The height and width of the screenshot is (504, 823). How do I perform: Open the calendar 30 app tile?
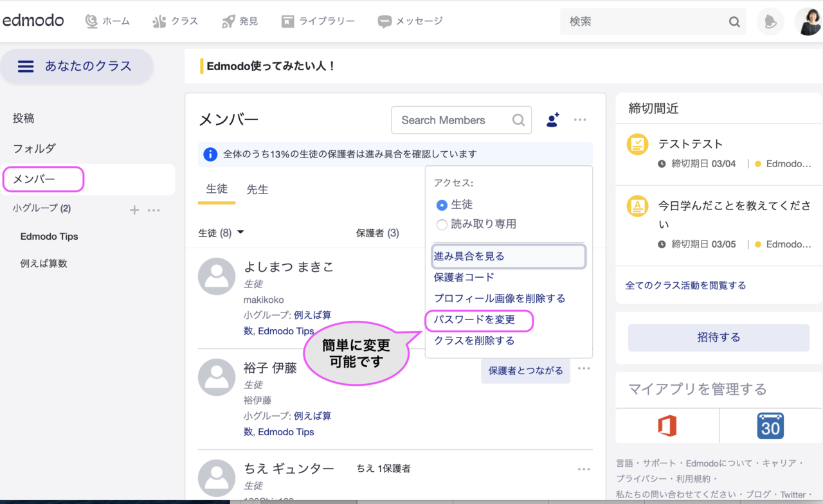pos(770,426)
